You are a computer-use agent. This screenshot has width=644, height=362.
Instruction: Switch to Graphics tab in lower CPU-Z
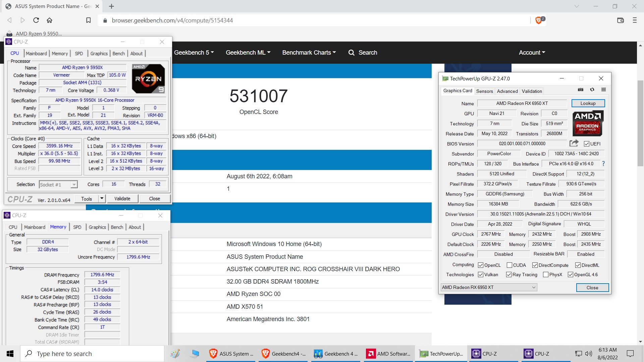coord(97,227)
